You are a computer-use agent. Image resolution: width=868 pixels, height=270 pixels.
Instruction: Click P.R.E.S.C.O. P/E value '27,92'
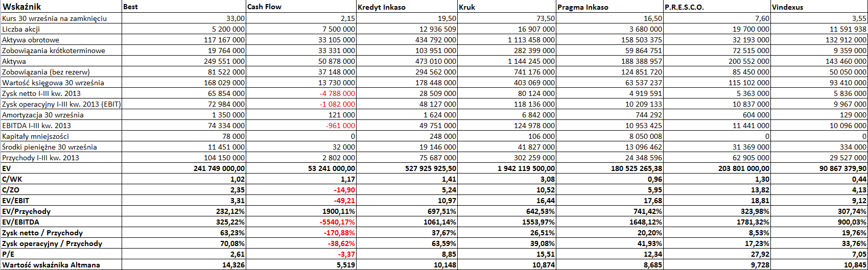pos(760,254)
